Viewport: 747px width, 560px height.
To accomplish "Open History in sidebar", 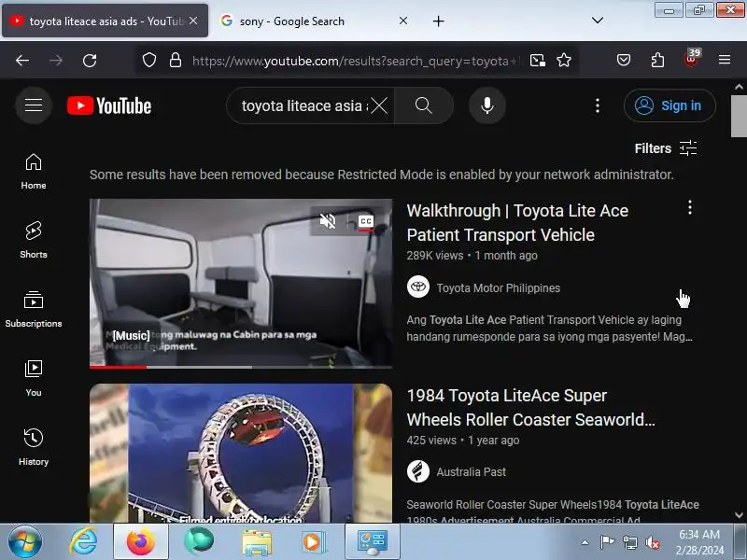I will point(34,448).
